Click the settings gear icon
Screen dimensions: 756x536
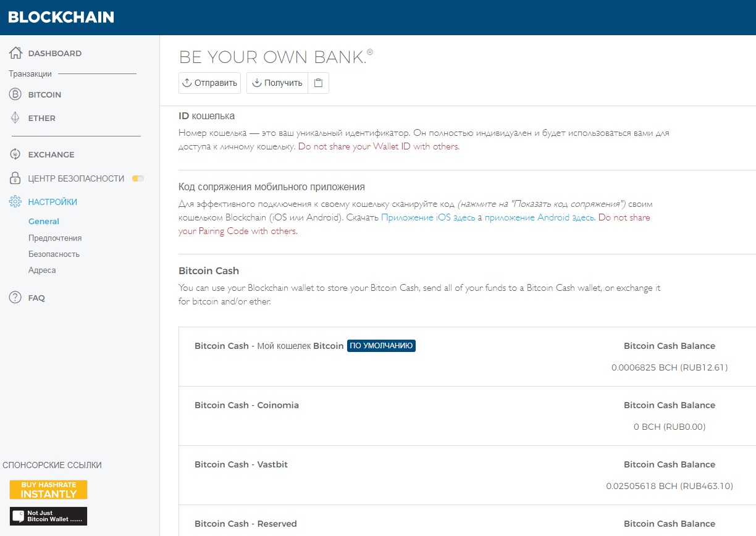tap(15, 202)
